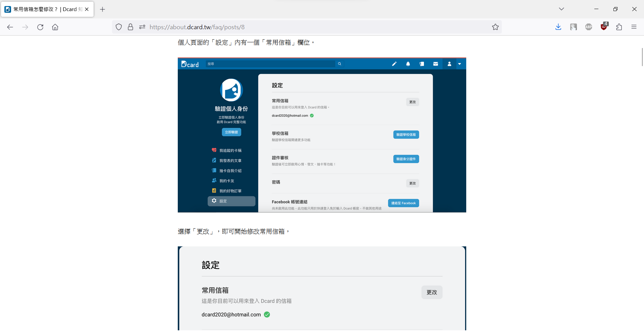Click the 立即驗證 button in screenshot
The image size is (644, 334).
[231, 132]
